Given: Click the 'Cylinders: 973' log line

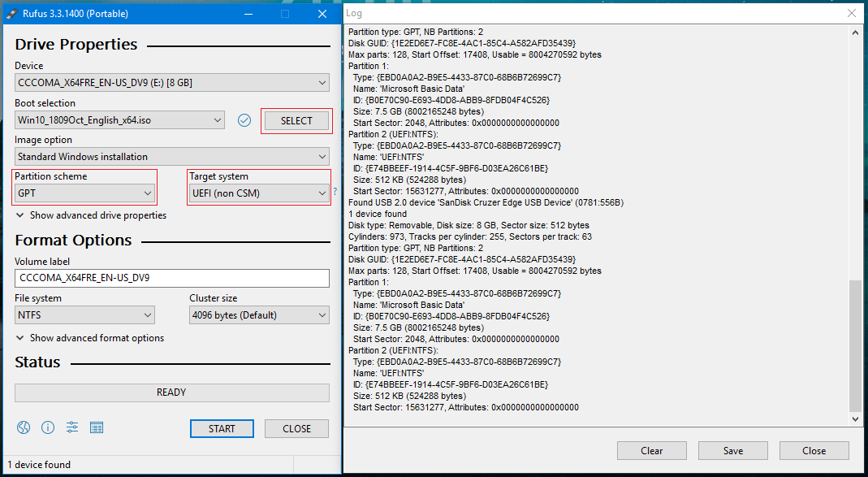Looking at the screenshot, I should coord(470,236).
